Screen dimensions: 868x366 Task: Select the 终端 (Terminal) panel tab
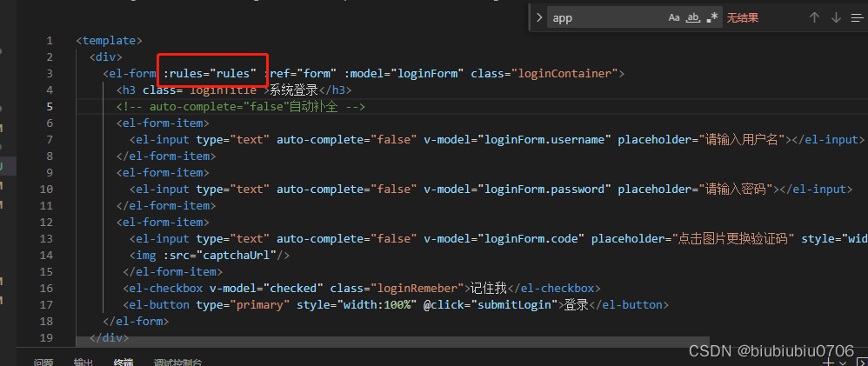(x=124, y=362)
